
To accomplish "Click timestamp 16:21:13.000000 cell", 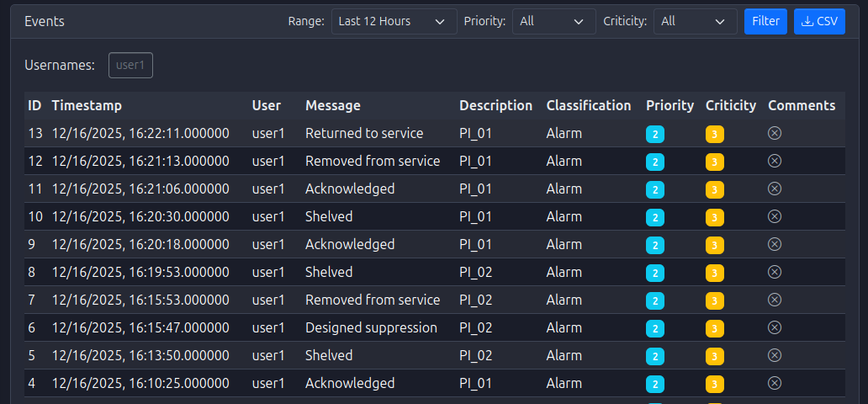I will pyautogui.click(x=140, y=161).
